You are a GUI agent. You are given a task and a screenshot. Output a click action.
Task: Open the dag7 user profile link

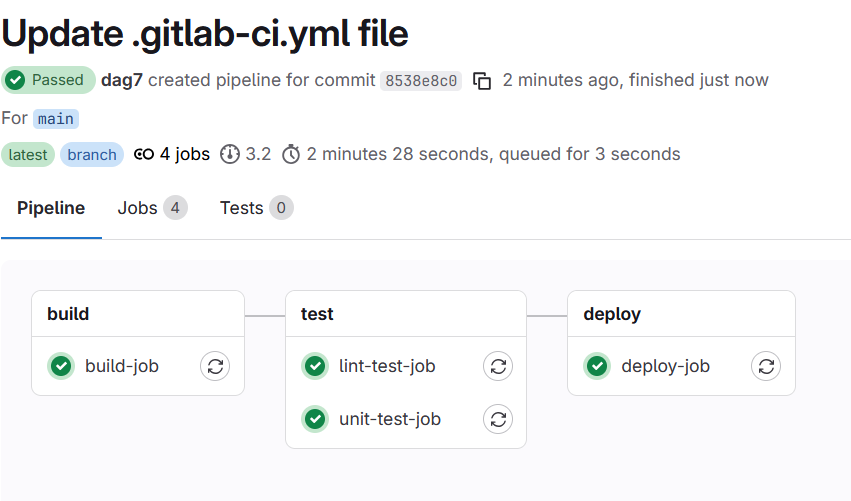pyautogui.click(x=122, y=80)
